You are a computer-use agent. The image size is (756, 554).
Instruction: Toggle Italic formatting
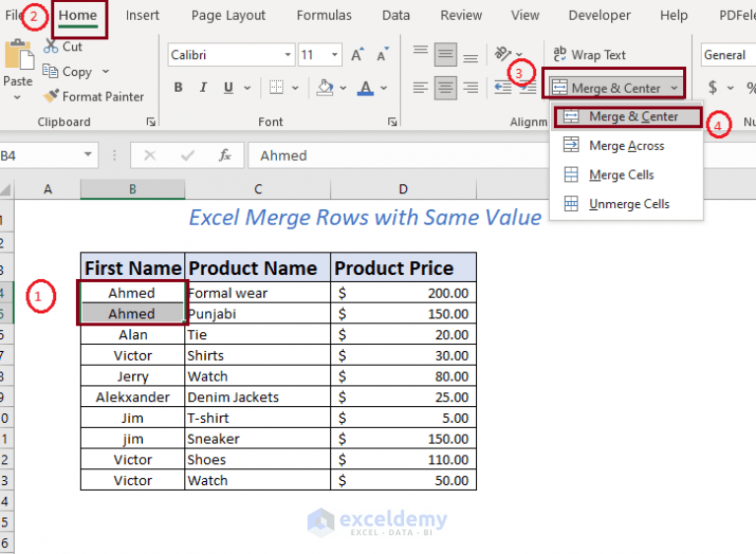203,88
